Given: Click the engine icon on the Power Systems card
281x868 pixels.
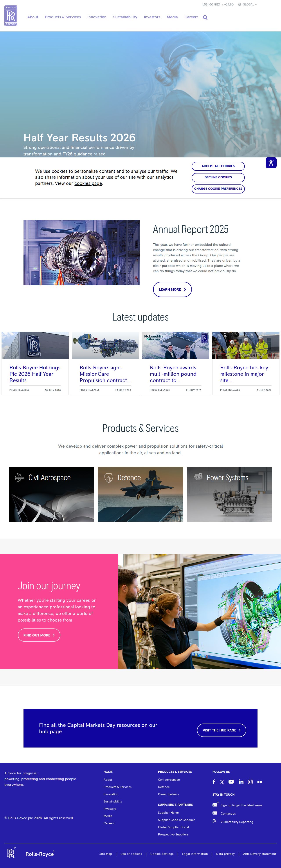Looking at the screenshot, I should tap(198, 477).
